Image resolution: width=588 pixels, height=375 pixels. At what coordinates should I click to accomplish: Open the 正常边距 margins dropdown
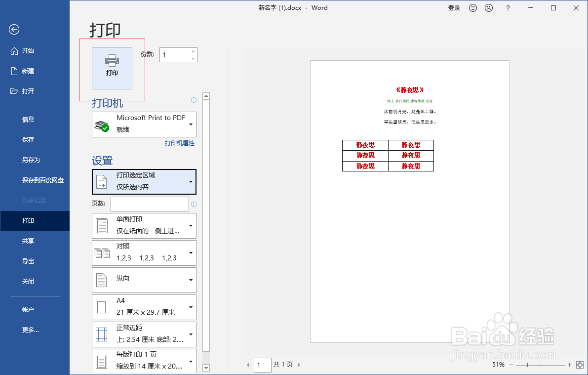(144, 334)
